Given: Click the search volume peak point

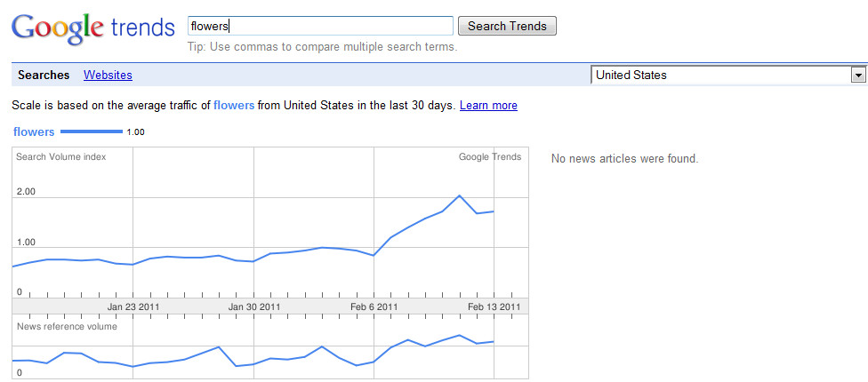Looking at the screenshot, I should [459, 195].
